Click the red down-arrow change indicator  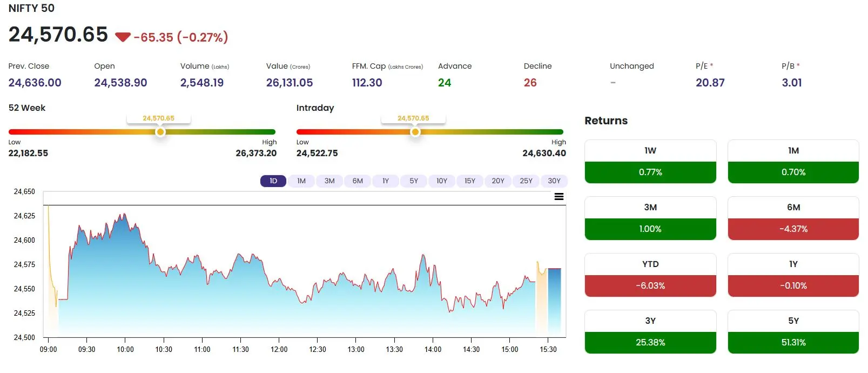123,37
